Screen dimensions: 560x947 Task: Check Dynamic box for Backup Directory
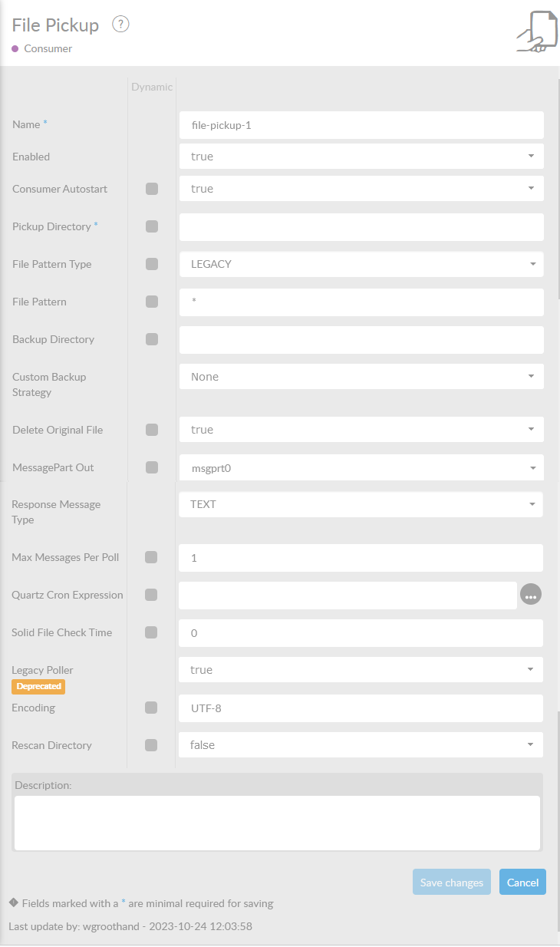(x=152, y=339)
